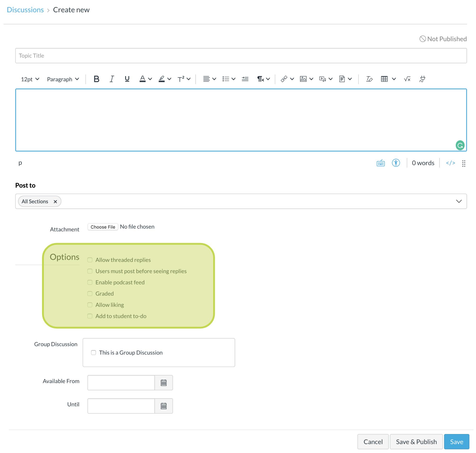View keyboard shortcuts icon
Screen dimensions: 476x453
[380, 163]
